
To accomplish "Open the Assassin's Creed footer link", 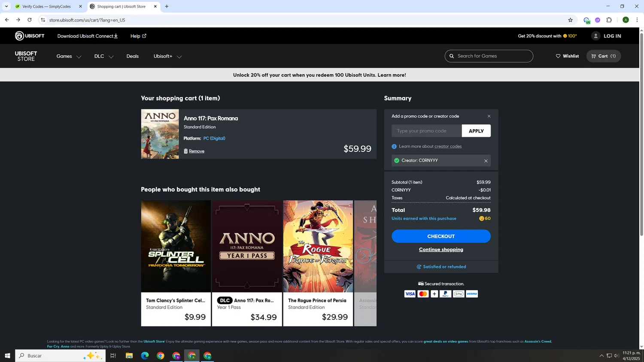I will click(538, 341).
